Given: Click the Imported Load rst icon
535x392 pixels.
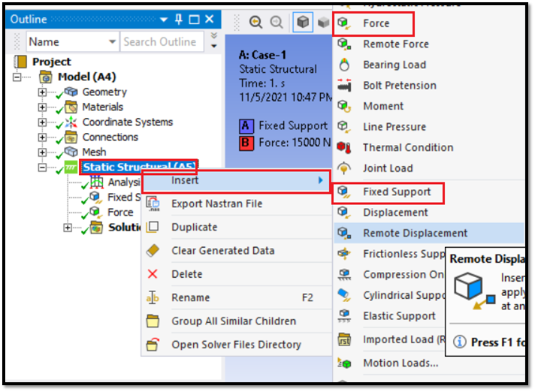Looking at the screenshot, I should point(344,339).
